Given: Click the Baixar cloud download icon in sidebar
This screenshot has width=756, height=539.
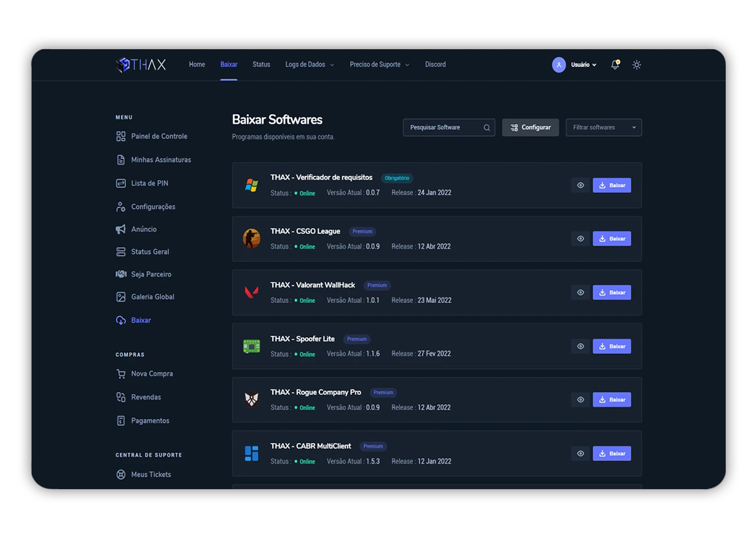Looking at the screenshot, I should 121,320.
